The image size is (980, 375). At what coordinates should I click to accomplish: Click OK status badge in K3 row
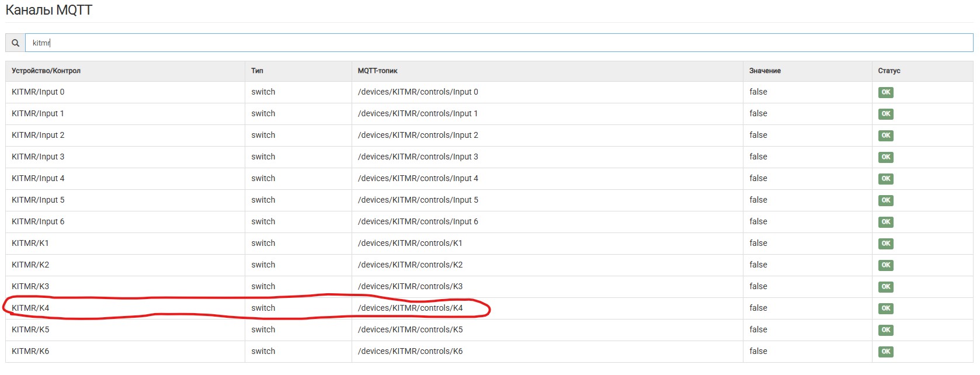tap(885, 287)
